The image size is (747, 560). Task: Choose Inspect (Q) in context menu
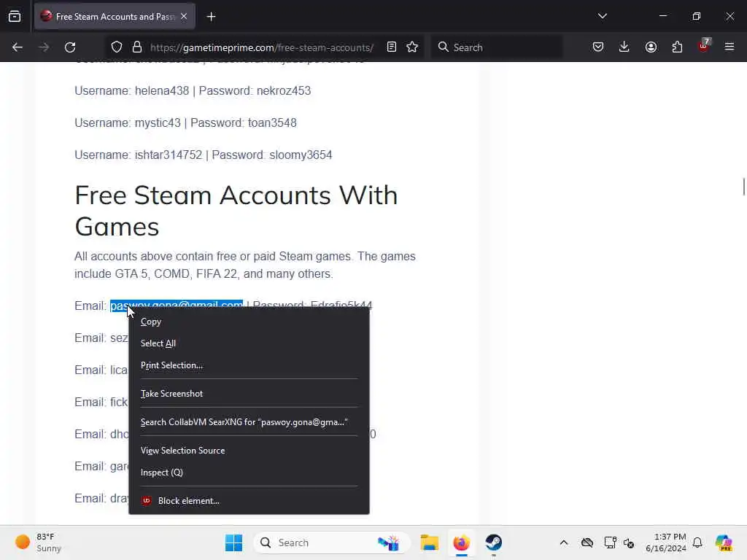[x=249, y=472]
